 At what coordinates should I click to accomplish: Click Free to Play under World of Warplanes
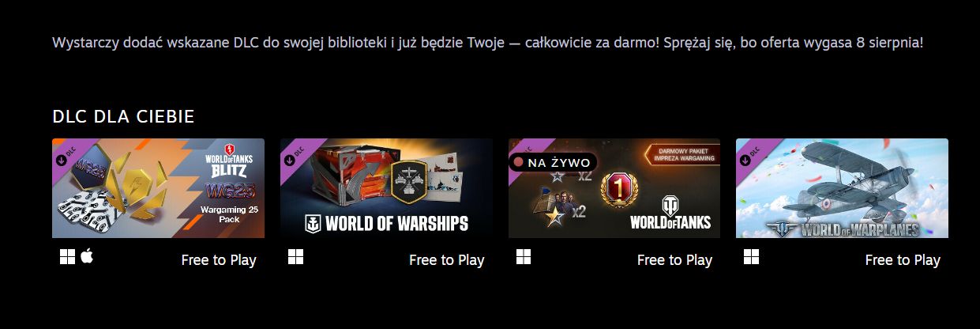coord(903,259)
